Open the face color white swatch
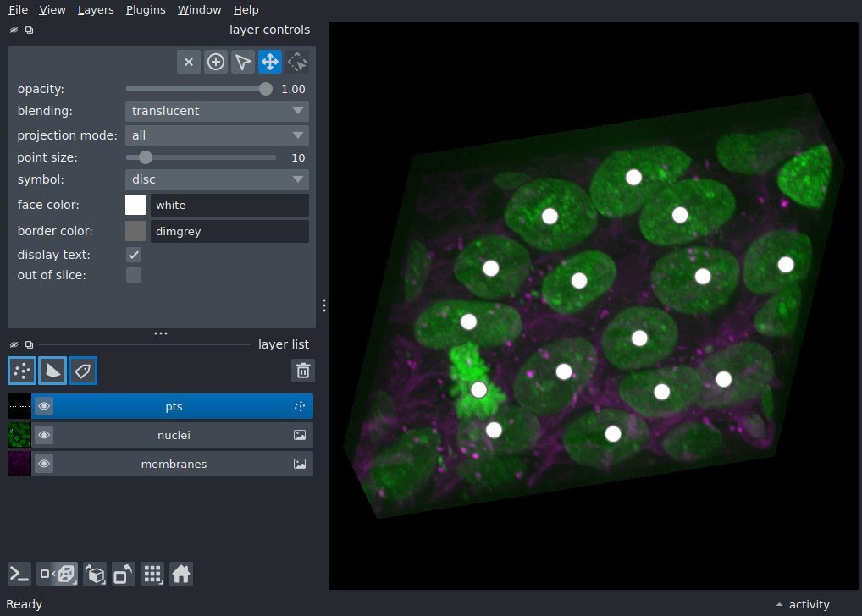862x616 pixels. 135,205
